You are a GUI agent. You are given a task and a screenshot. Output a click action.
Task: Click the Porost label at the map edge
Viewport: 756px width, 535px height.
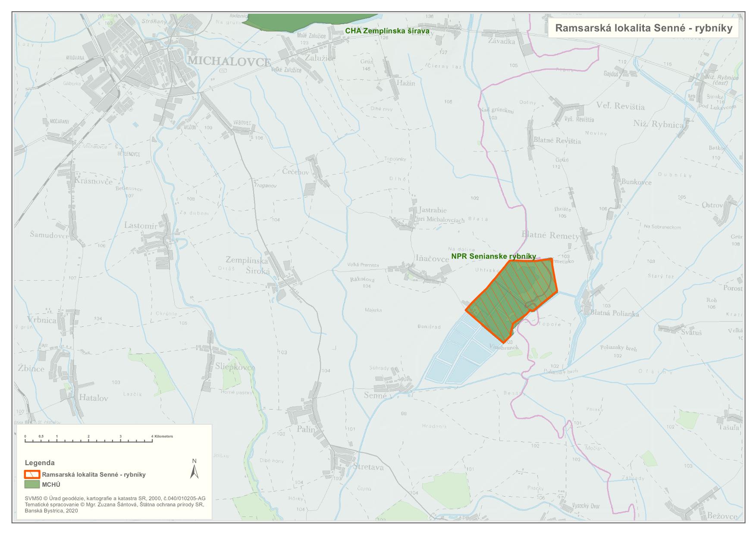[x=733, y=288]
